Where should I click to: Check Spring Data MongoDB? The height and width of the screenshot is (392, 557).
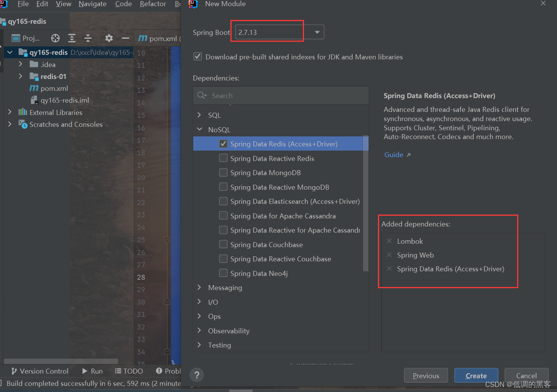223,172
